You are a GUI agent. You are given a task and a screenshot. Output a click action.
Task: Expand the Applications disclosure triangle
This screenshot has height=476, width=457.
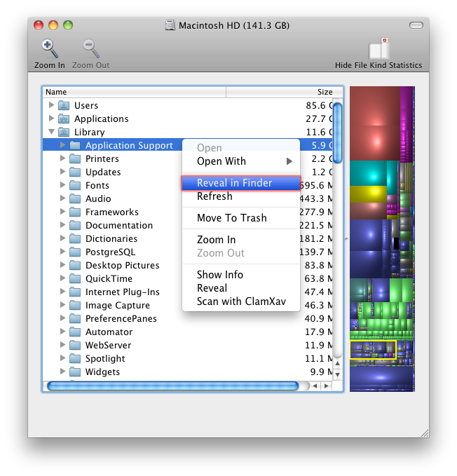[51, 118]
